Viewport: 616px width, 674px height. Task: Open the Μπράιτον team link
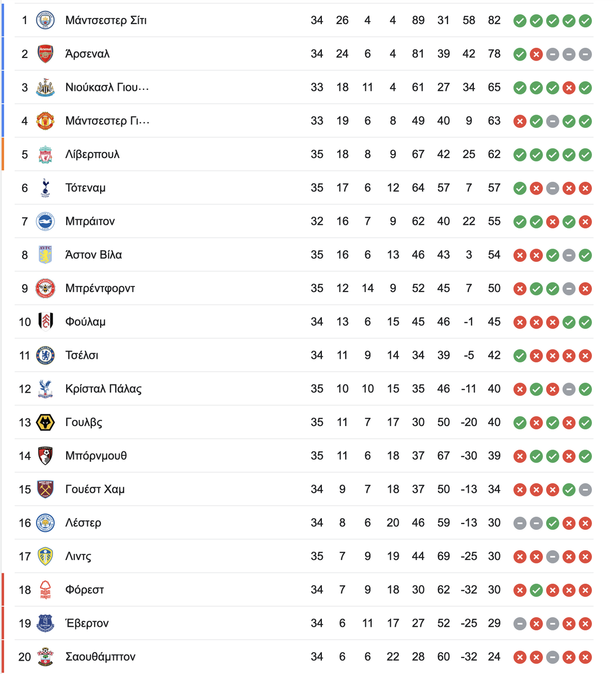(90, 221)
